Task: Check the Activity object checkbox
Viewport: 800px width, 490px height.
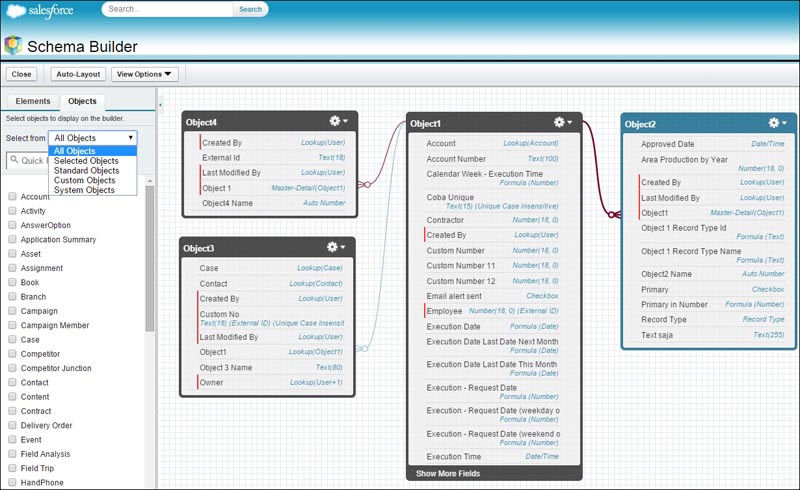Action: pos(12,210)
